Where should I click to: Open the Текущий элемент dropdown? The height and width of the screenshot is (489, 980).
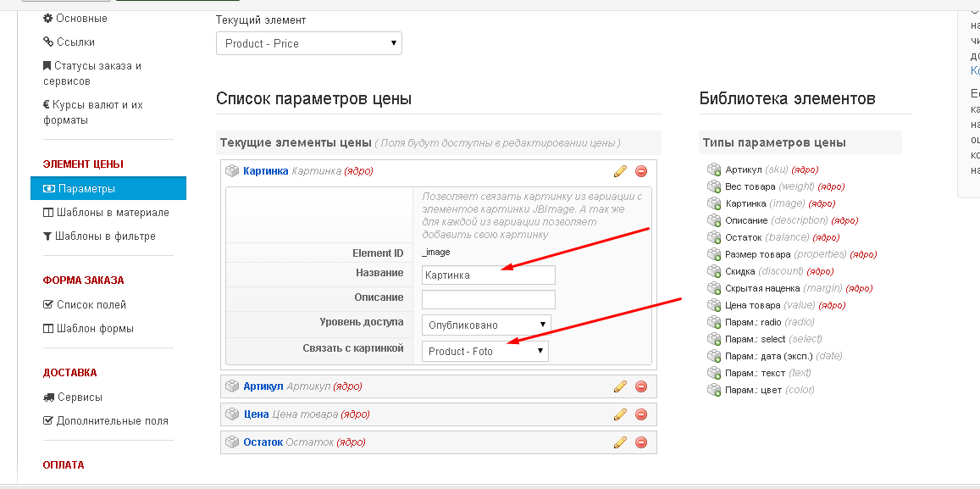point(309,43)
